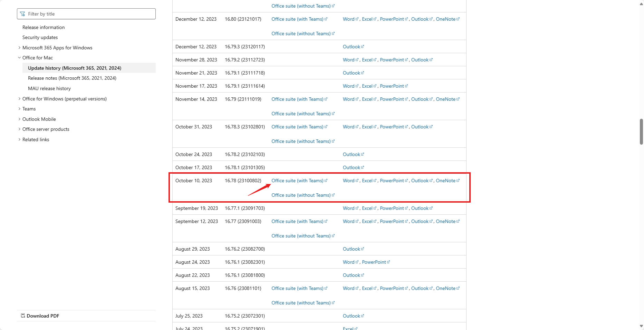Download OneNote for version 16.80 (23121017)

pyautogui.click(x=448, y=19)
